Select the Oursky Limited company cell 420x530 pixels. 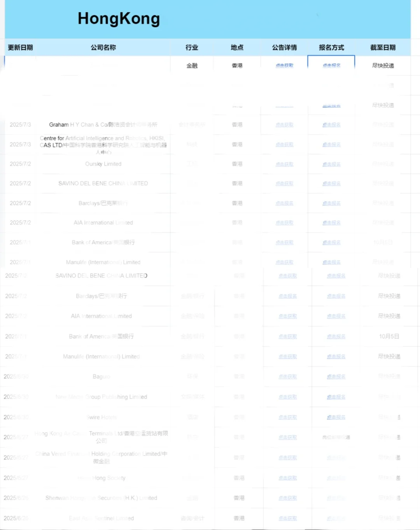click(103, 164)
